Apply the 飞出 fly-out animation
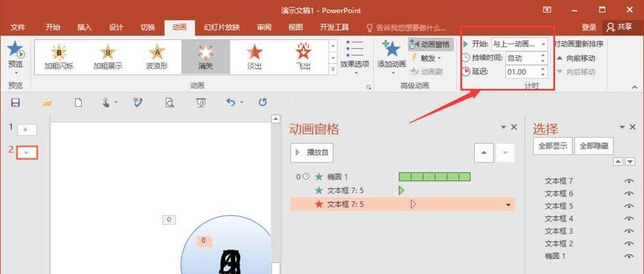This screenshot has width=644, height=274. 304,57
